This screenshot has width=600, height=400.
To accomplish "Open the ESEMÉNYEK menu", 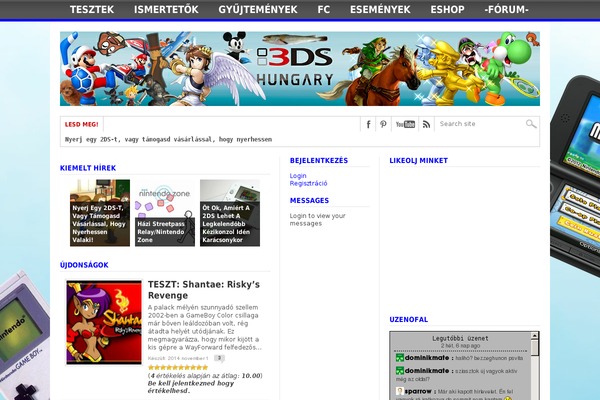I will (x=380, y=10).
